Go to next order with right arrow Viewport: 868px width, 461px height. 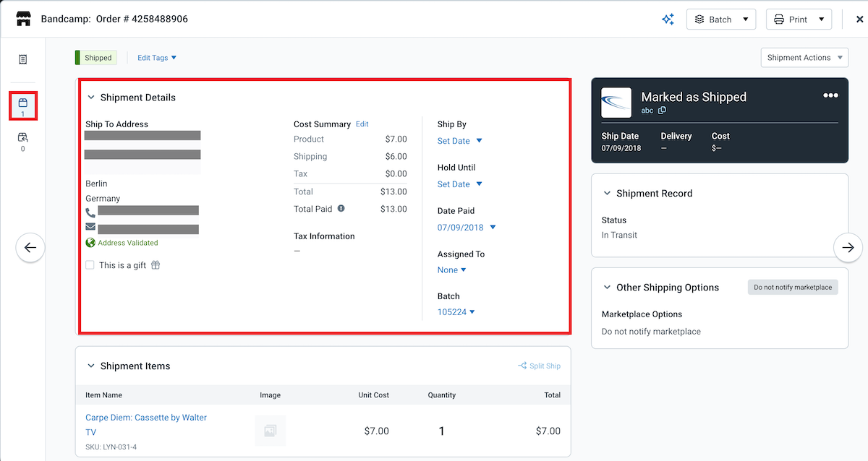pyautogui.click(x=848, y=248)
